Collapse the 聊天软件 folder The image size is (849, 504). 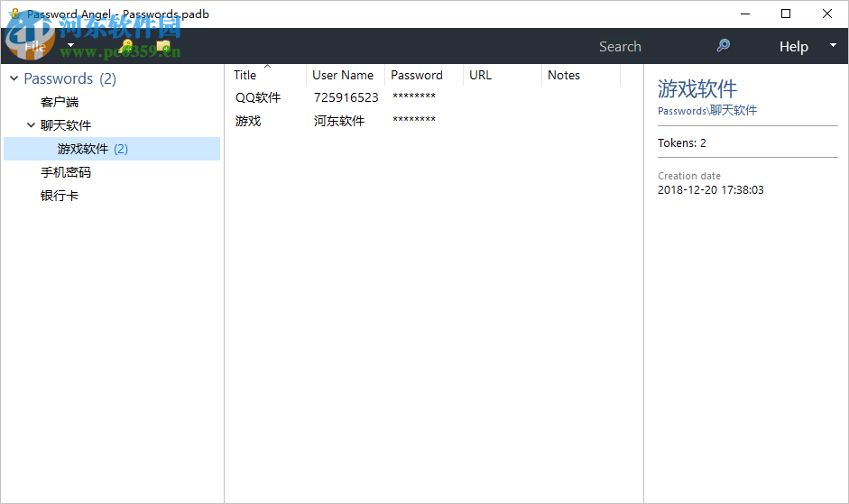coord(31,125)
